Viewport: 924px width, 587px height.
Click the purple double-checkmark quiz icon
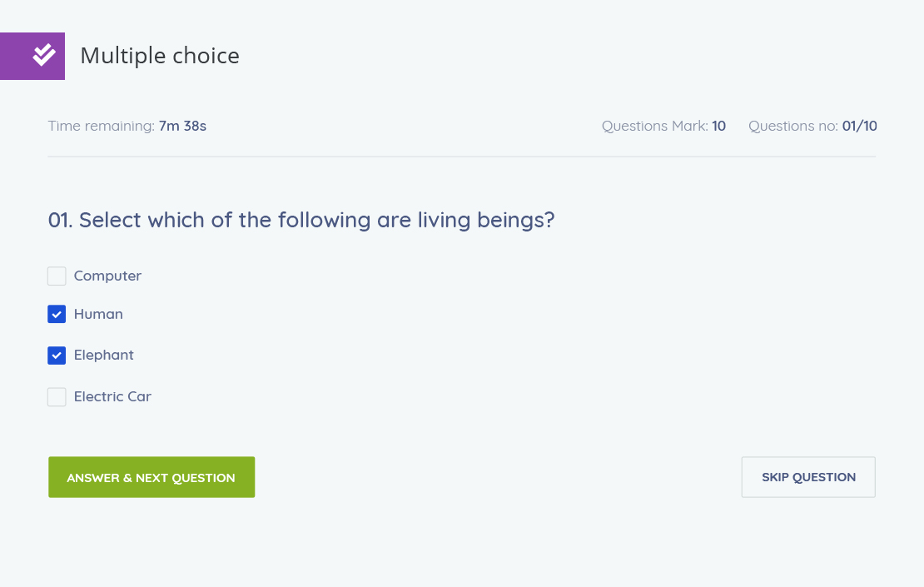(32, 56)
